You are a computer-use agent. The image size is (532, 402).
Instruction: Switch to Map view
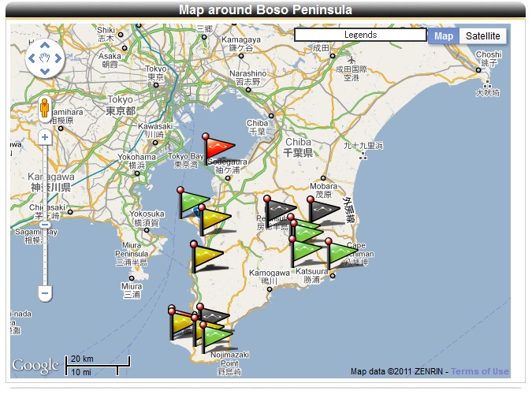(444, 36)
